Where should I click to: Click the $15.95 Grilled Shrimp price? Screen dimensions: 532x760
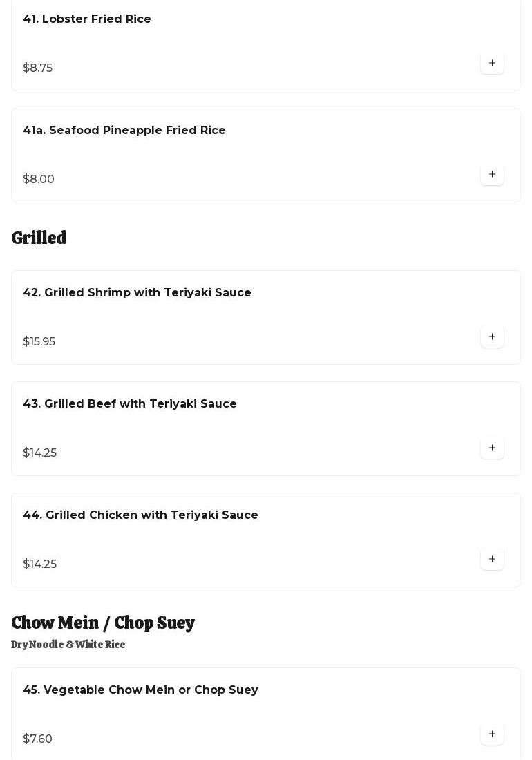(x=39, y=342)
